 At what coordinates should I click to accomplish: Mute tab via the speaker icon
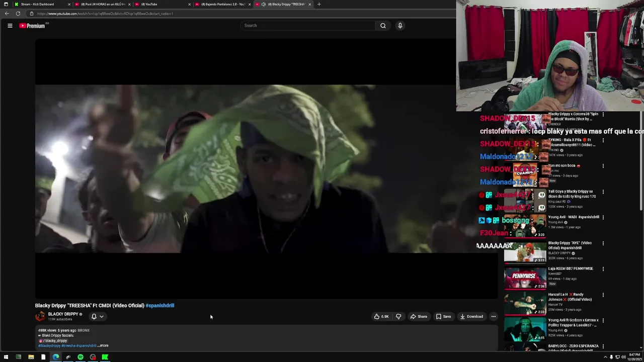tap(263, 4)
